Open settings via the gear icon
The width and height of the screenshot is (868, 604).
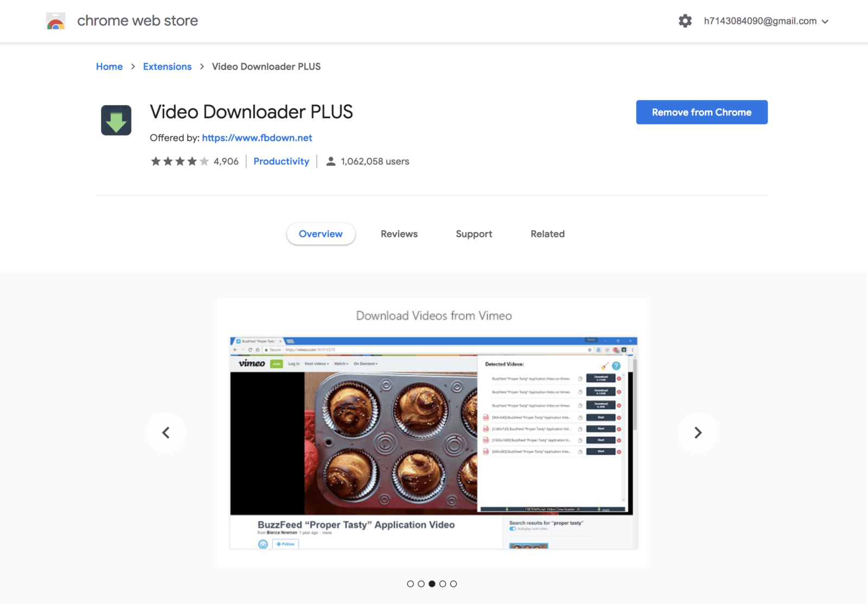point(685,21)
